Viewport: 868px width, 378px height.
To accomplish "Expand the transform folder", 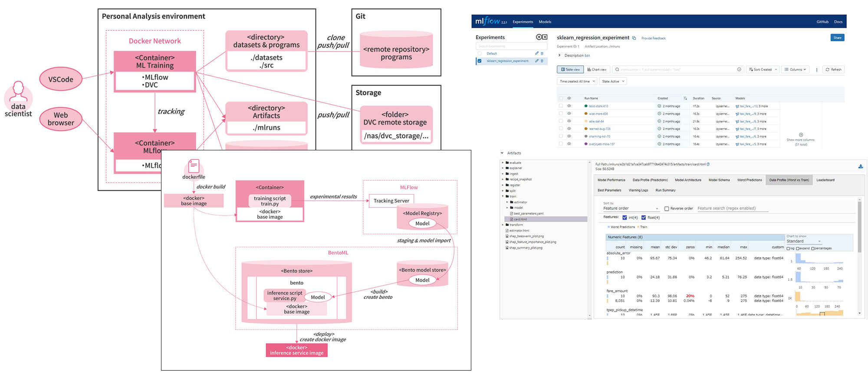I will 503,225.
